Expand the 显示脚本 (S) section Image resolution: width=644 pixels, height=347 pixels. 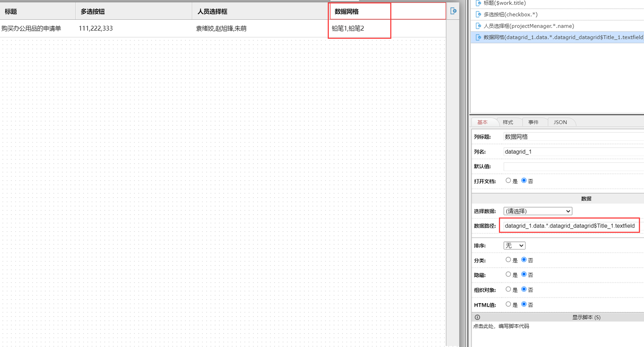(x=586, y=317)
